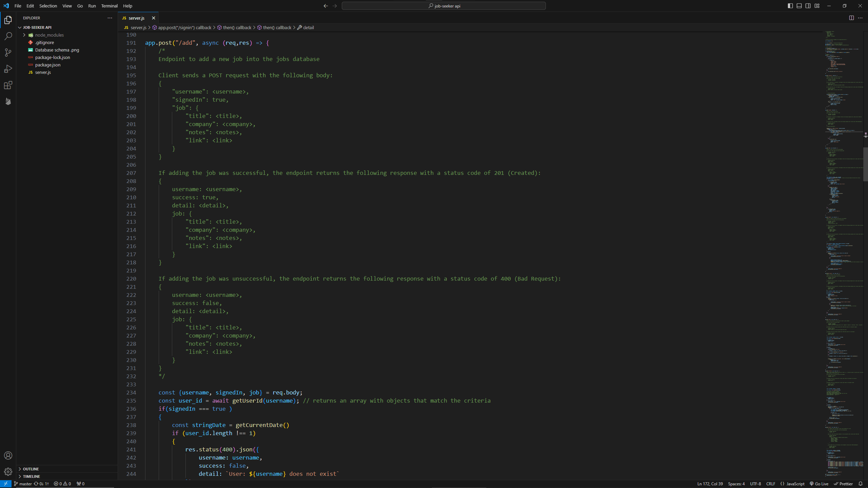Image resolution: width=868 pixels, height=488 pixels.
Task: Open Manage gear settings icon
Action: 8,472
